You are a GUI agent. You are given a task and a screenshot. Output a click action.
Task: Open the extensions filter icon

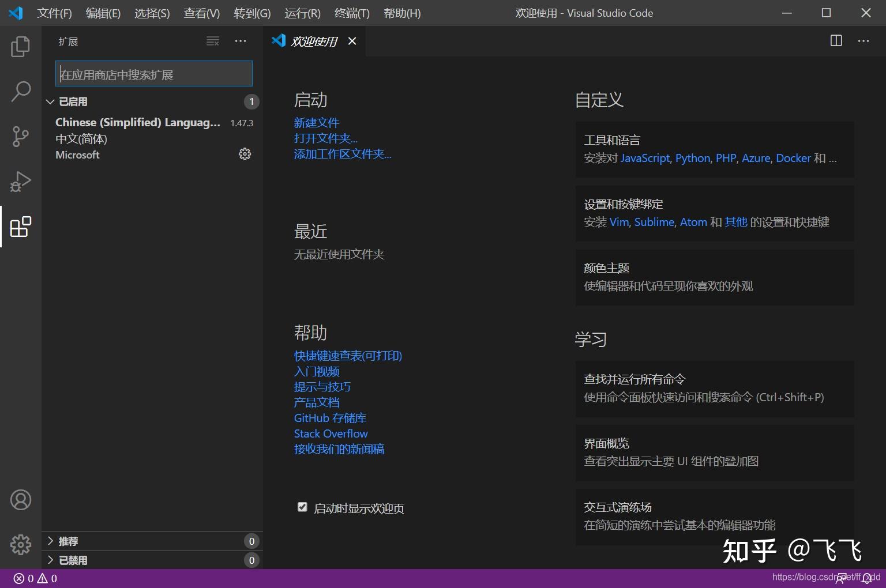212,41
